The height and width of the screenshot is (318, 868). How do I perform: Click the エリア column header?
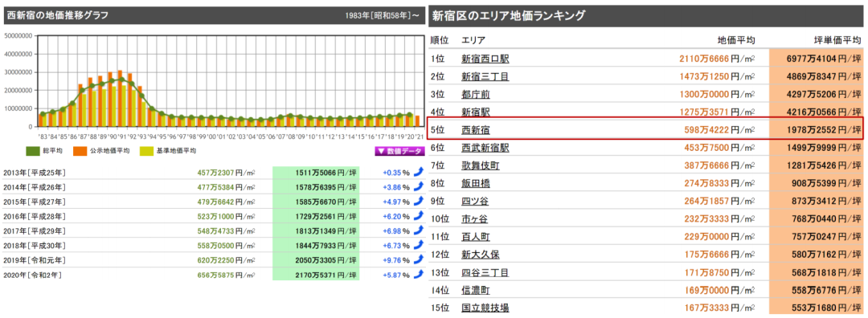pyautogui.click(x=473, y=40)
